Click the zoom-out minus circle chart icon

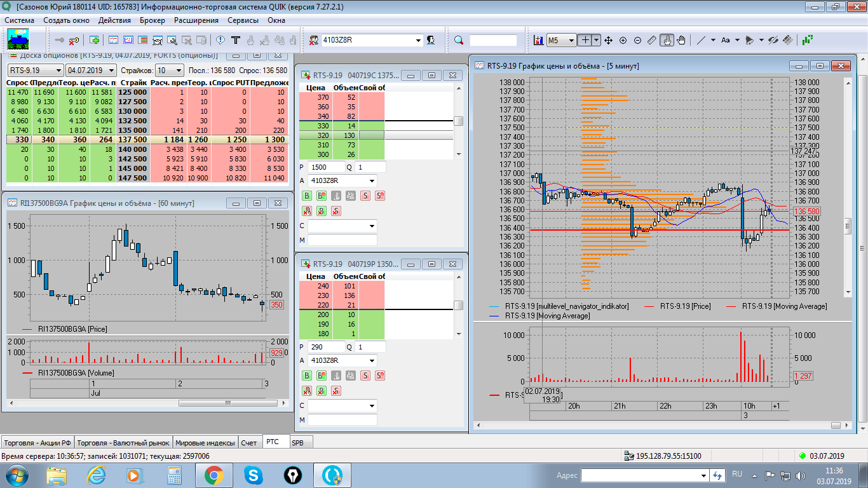pos(637,40)
